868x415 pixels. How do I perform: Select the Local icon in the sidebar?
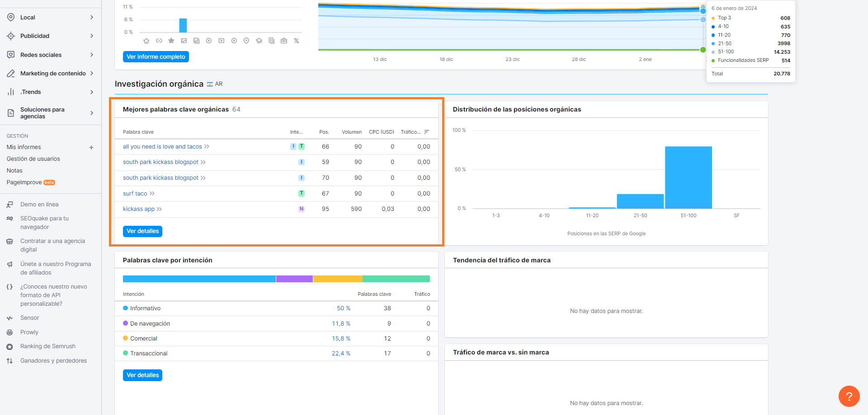point(10,17)
